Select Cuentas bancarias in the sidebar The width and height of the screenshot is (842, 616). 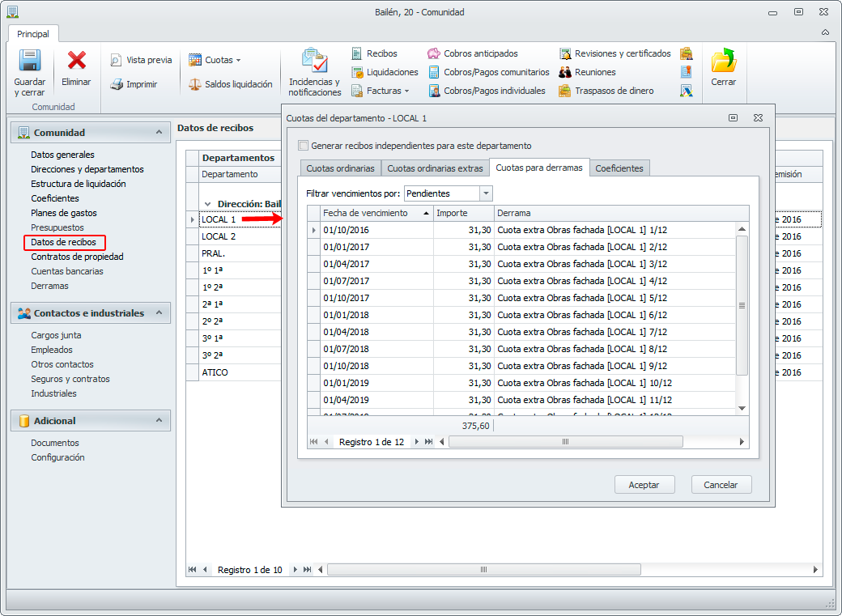(x=67, y=271)
